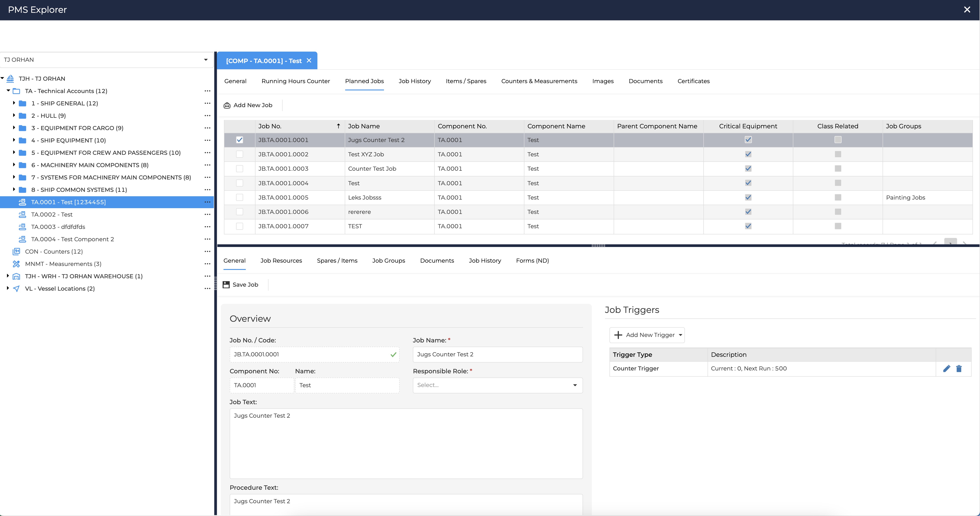
Task: Click the CON - Counters tree icon
Action: click(16, 252)
